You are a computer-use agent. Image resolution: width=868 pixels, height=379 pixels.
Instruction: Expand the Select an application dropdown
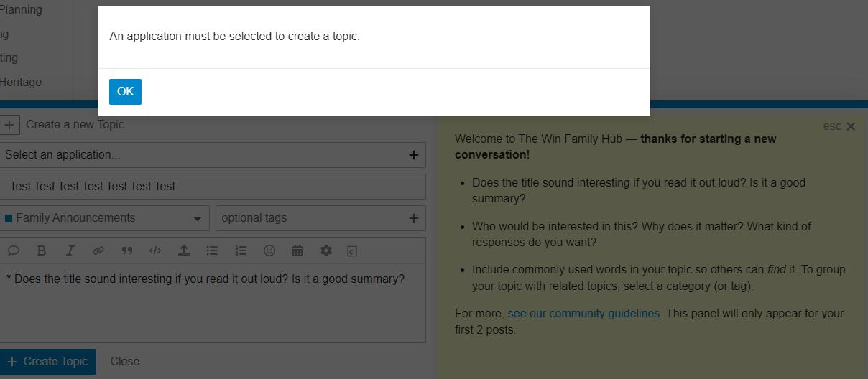213,155
